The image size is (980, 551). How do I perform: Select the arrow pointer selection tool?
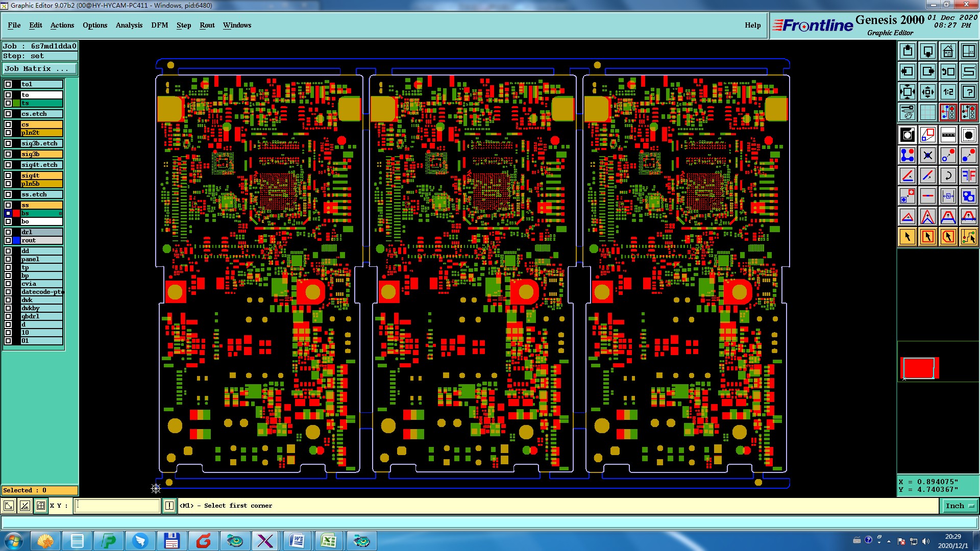(908, 237)
